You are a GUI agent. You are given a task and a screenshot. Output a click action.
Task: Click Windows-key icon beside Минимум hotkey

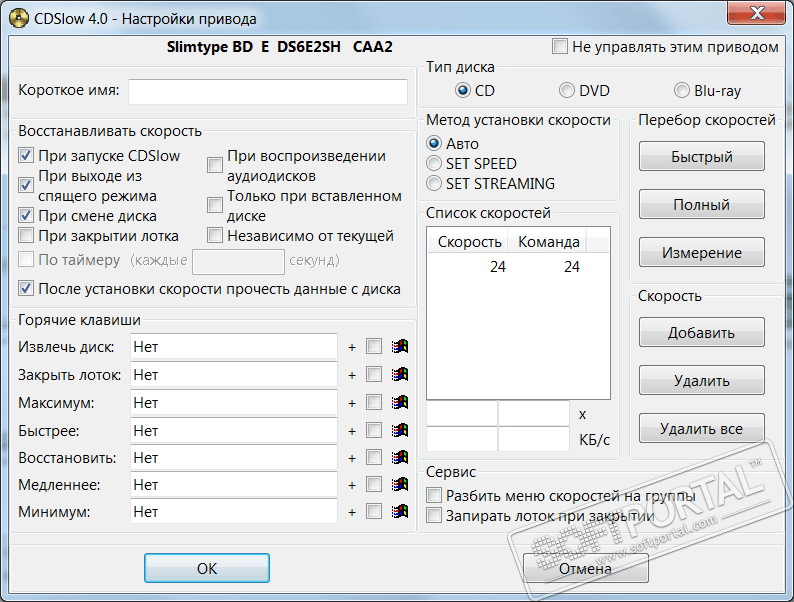tap(400, 511)
